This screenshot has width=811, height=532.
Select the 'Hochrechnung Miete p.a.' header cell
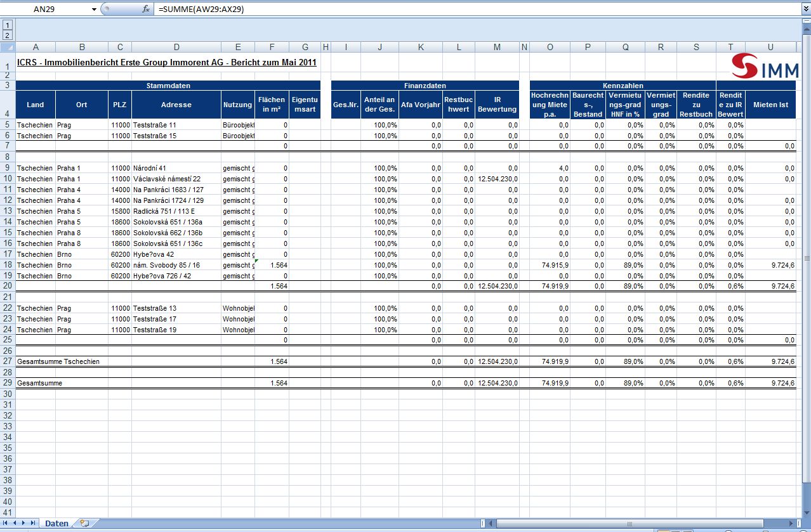point(550,105)
